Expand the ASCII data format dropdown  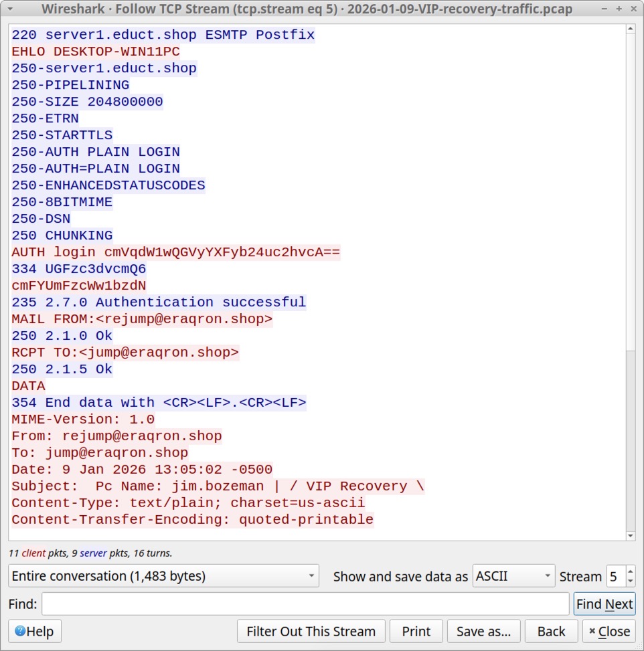coord(513,576)
